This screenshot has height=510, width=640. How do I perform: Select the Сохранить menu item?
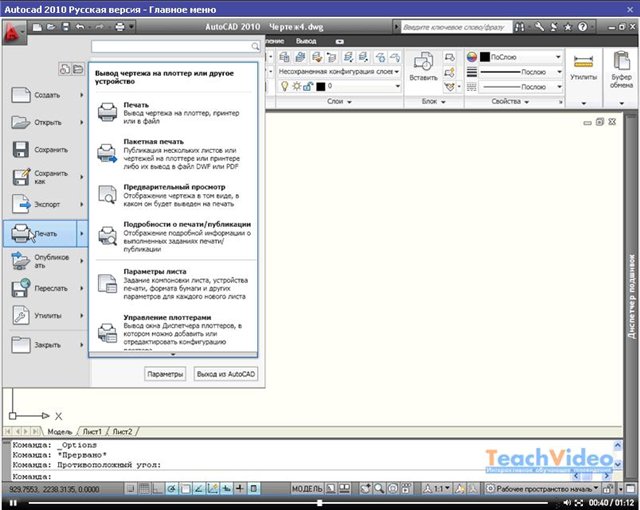(x=46, y=150)
